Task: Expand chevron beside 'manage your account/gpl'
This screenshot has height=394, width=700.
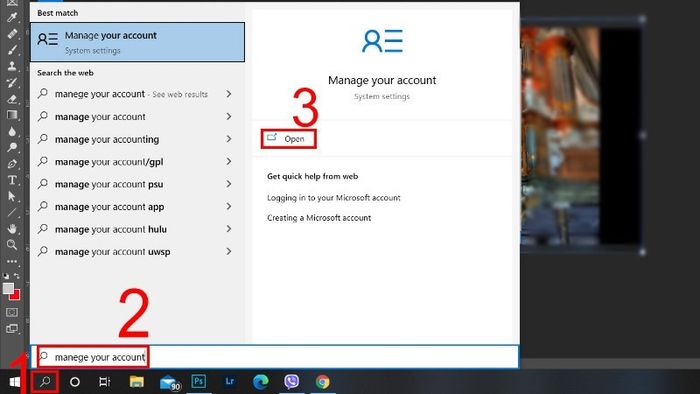Action: (229, 162)
